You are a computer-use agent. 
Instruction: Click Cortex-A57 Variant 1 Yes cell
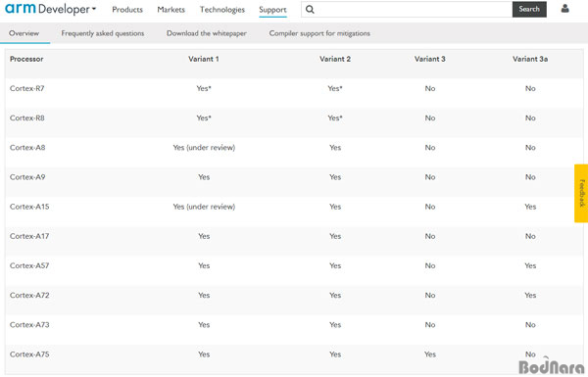point(204,265)
